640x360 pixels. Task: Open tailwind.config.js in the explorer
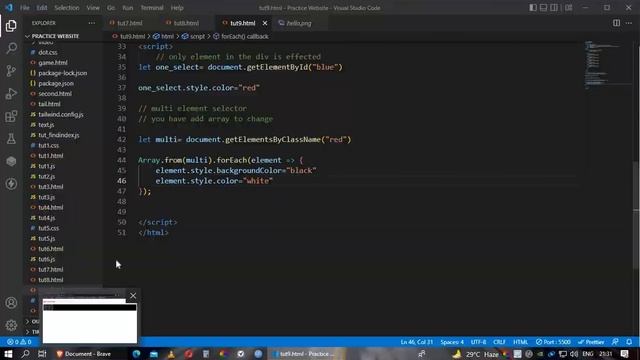61,114
